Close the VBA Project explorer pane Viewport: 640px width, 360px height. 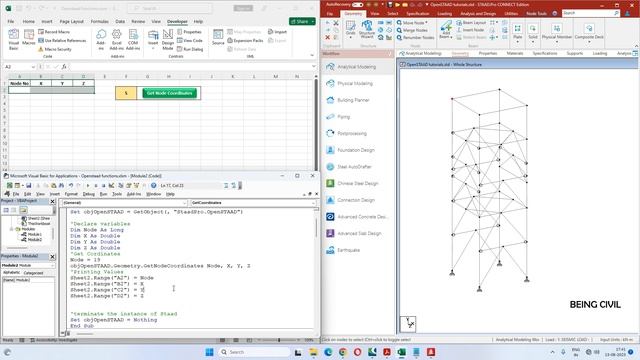(x=52, y=201)
